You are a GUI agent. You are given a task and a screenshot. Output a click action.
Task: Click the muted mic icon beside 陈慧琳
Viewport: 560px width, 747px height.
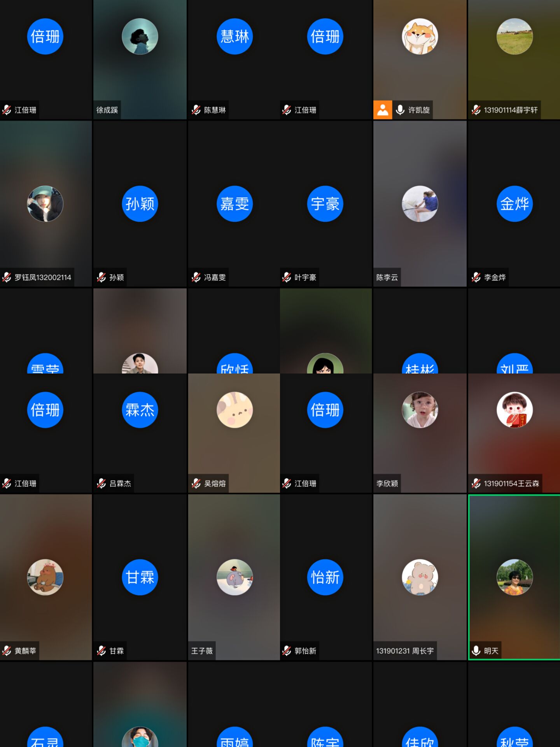pyautogui.click(x=196, y=110)
